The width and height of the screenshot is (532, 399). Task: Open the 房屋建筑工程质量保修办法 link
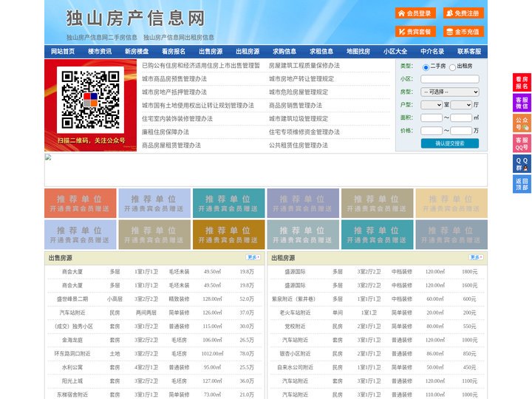tap(304, 66)
